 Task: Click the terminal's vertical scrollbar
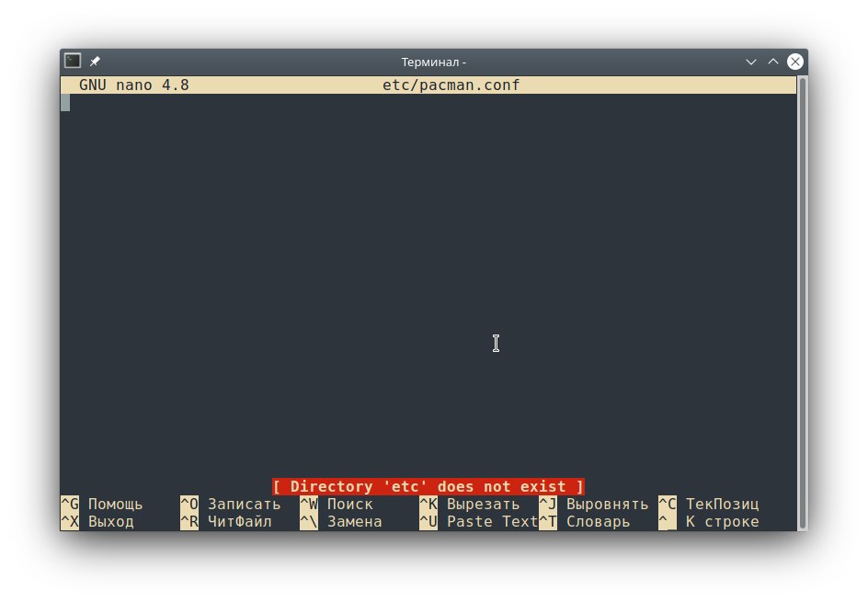coord(802,303)
